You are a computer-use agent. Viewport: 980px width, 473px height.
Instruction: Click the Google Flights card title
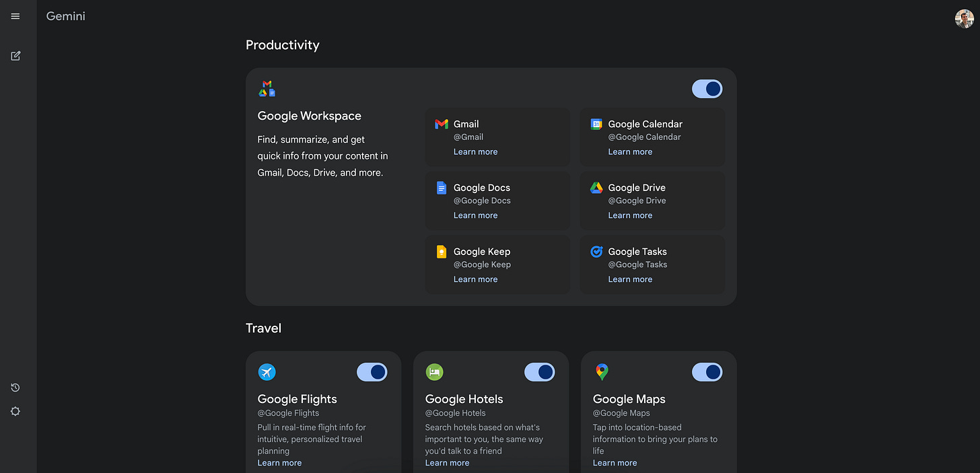(x=297, y=400)
